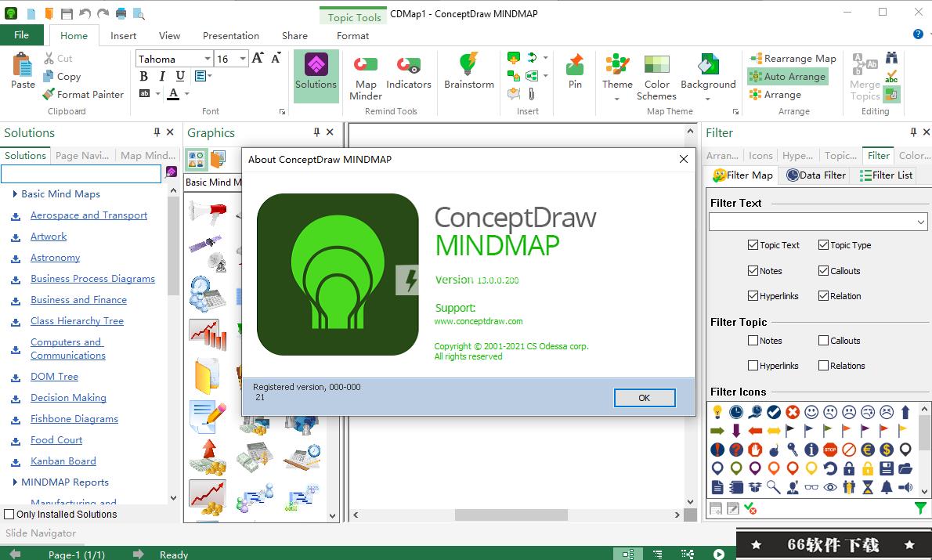Click Auto Arrange
The width and height of the screenshot is (932, 560).
tap(788, 76)
